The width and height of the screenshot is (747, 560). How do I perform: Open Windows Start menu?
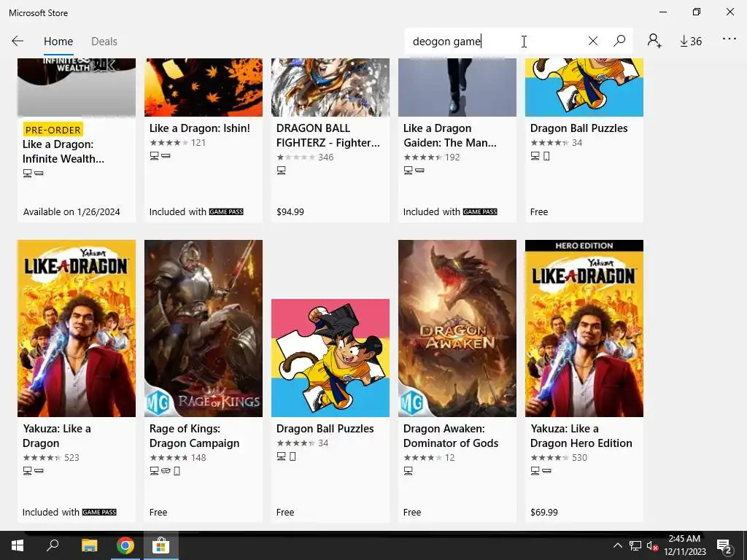[18, 545]
